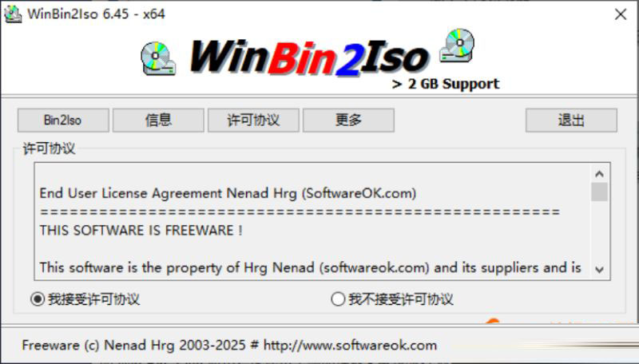
Task: Open the Bin2Iso conversion page
Action: coord(63,120)
